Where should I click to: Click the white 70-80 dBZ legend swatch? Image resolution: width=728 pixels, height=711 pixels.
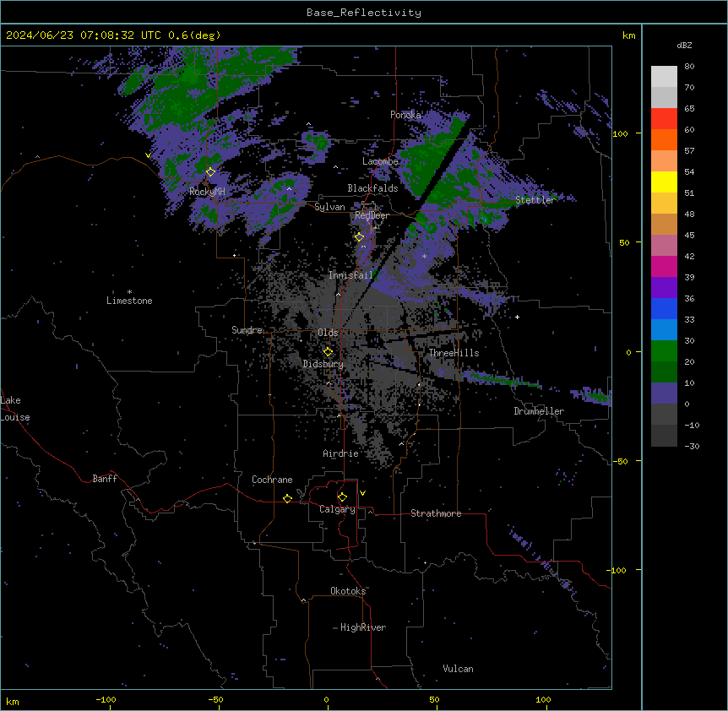coord(664,77)
